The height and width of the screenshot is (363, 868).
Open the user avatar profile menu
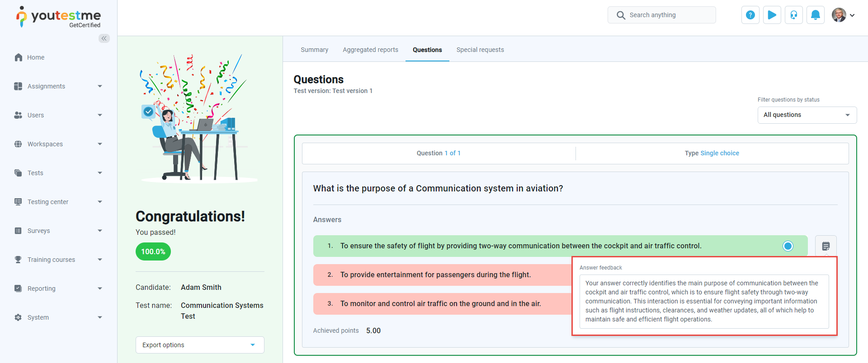(843, 15)
